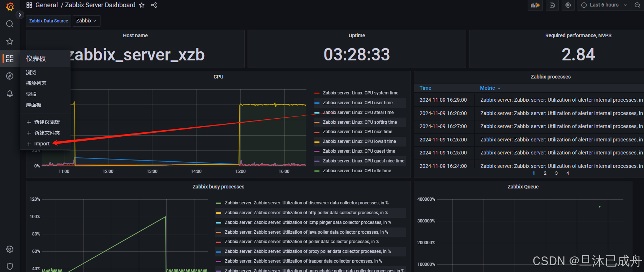
Task: Open the search dashboards icon
Action: pyautogui.click(x=10, y=24)
